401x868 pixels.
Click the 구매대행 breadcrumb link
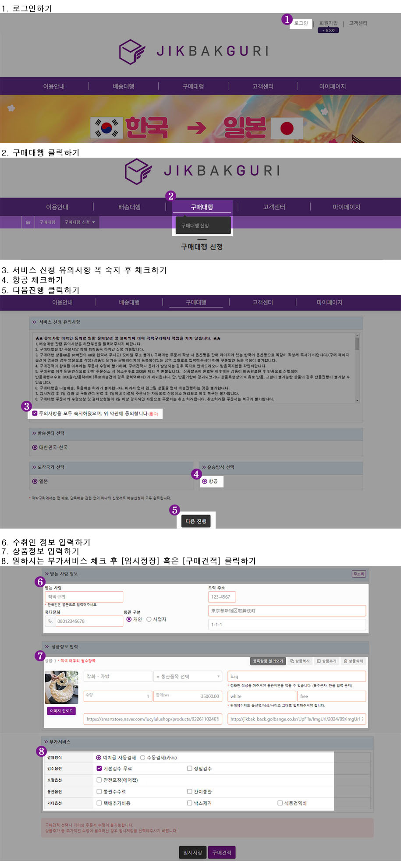click(x=47, y=222)
